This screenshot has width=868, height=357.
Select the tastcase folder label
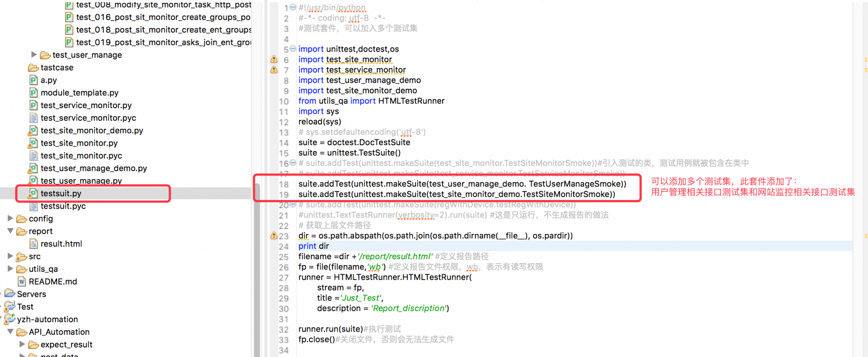pyautogui.click(x=57, y=67)
